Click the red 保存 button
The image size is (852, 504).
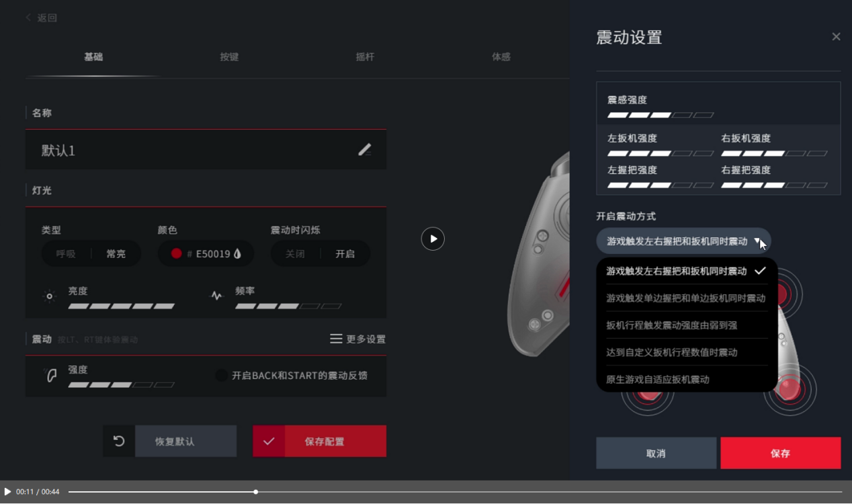[780, 453]
